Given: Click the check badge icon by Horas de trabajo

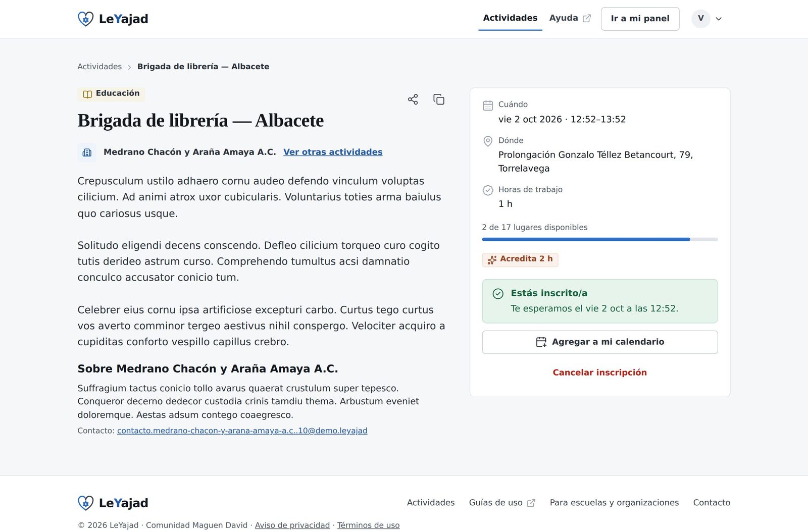Looking at the screenshot, I should [x=488, y=190].
